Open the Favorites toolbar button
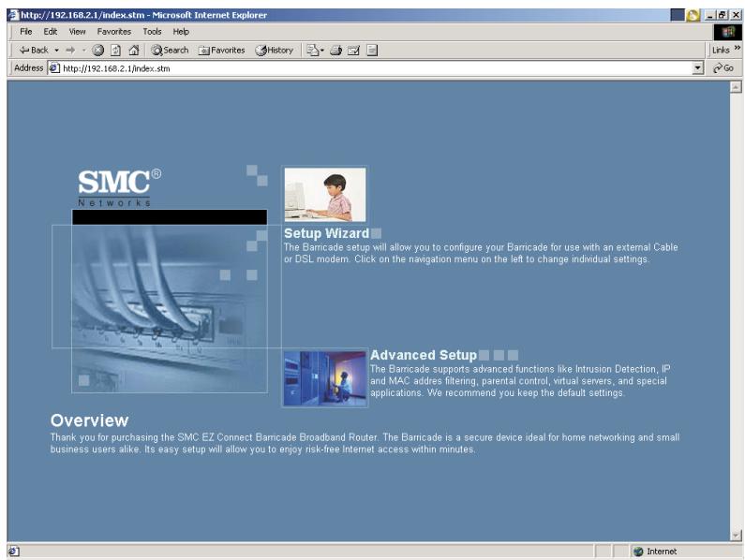 [x=221, y=50]
